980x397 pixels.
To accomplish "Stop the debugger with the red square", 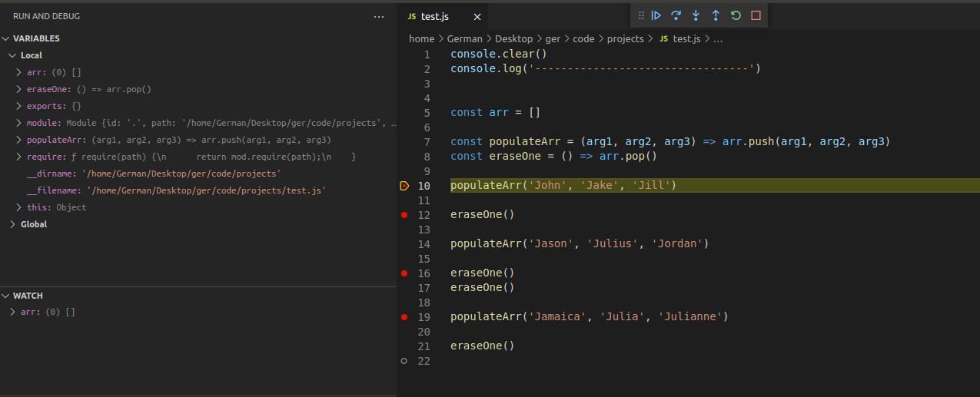I will (756, 15).
